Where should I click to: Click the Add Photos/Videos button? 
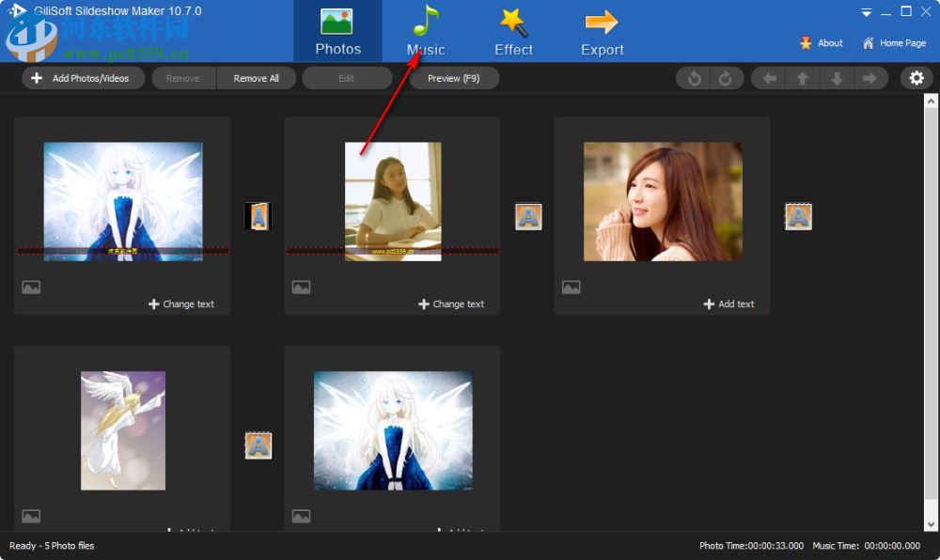click(83, 78)
